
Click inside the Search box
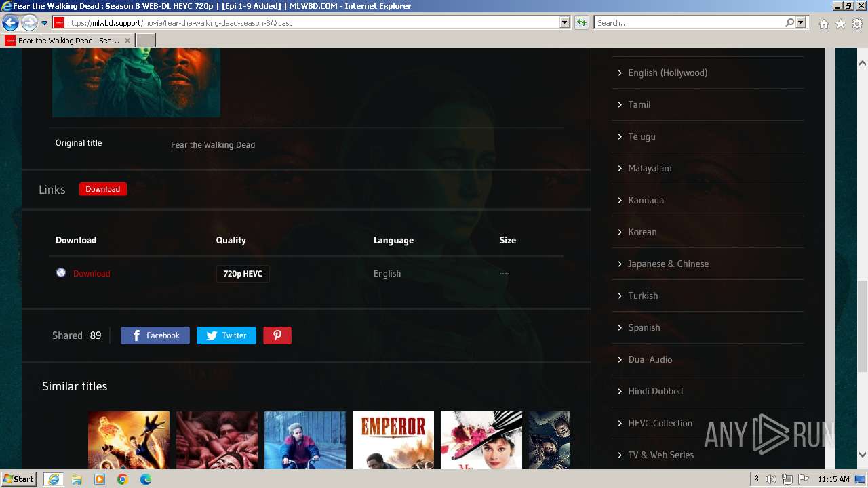(689, 22)
